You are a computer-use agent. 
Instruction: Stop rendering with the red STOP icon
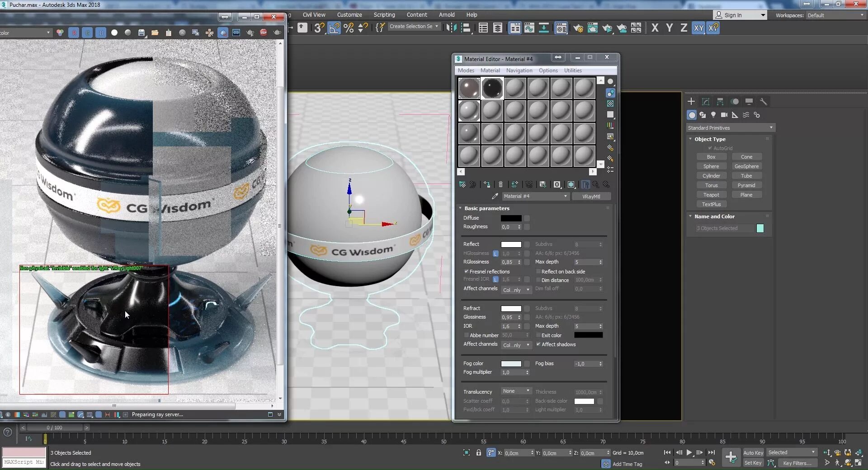pos(264,33)
